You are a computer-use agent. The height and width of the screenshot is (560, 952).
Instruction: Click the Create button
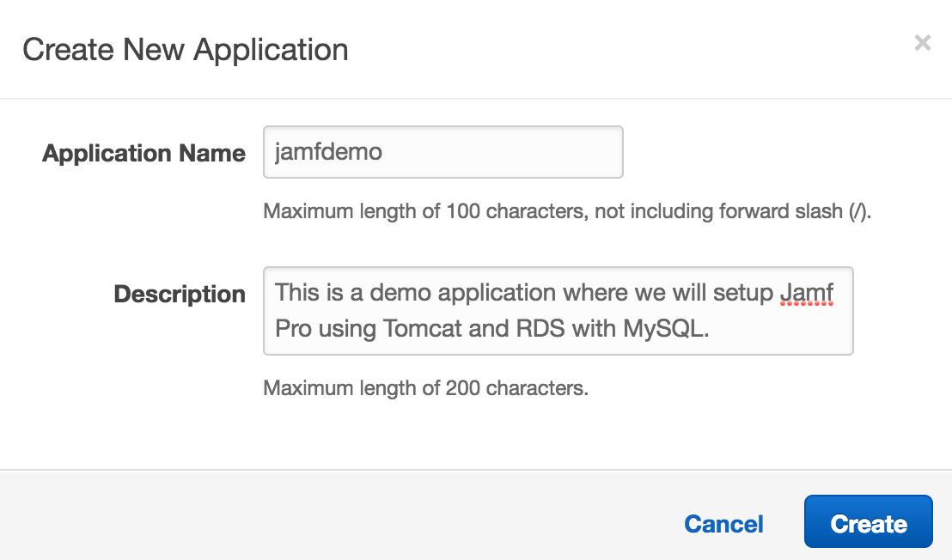coord(868,521)
